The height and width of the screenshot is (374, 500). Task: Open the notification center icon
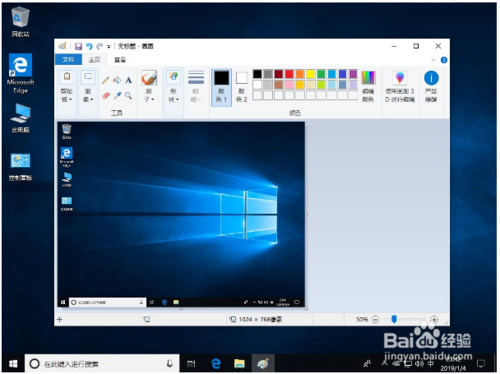coord(481,363)
